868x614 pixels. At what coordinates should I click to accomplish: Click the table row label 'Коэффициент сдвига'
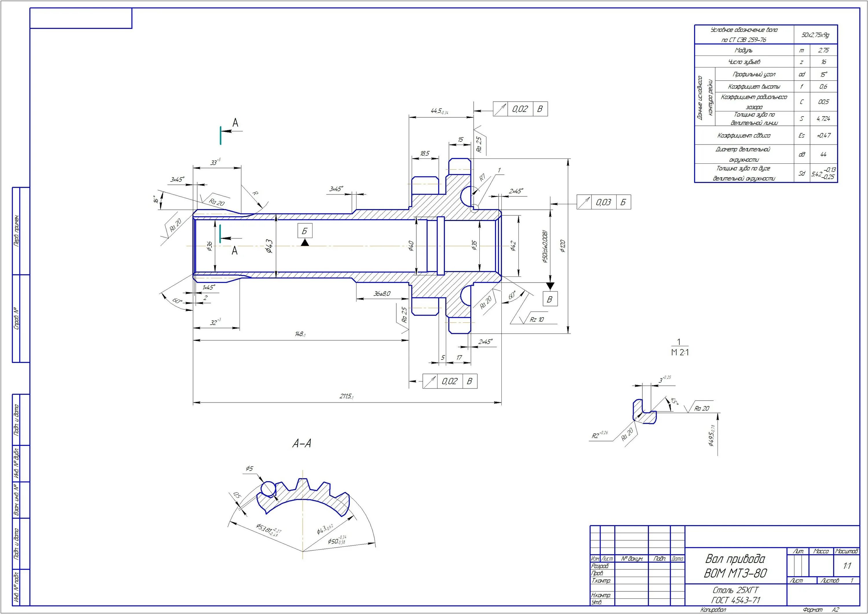[744, 135]
